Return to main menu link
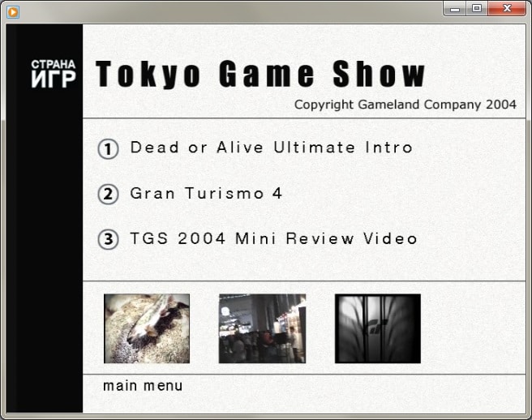 pyautogui.click(x=143, y=386)
